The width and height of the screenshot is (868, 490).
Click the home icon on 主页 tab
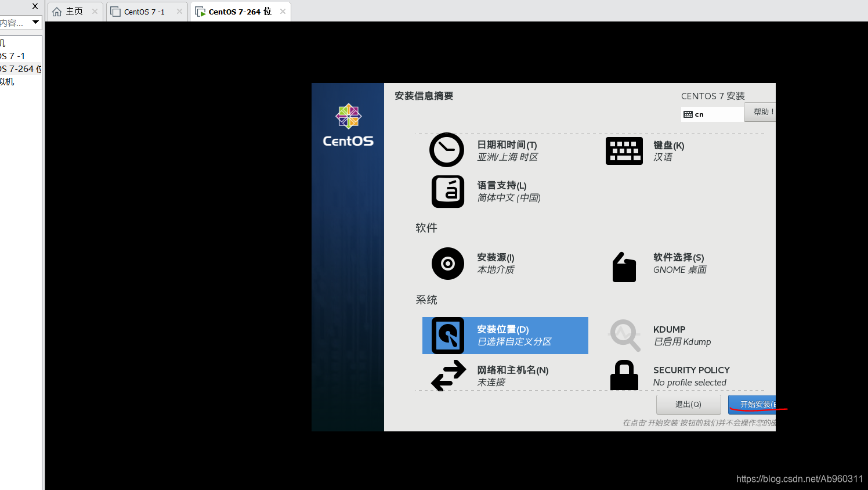(x=57, y=12)
